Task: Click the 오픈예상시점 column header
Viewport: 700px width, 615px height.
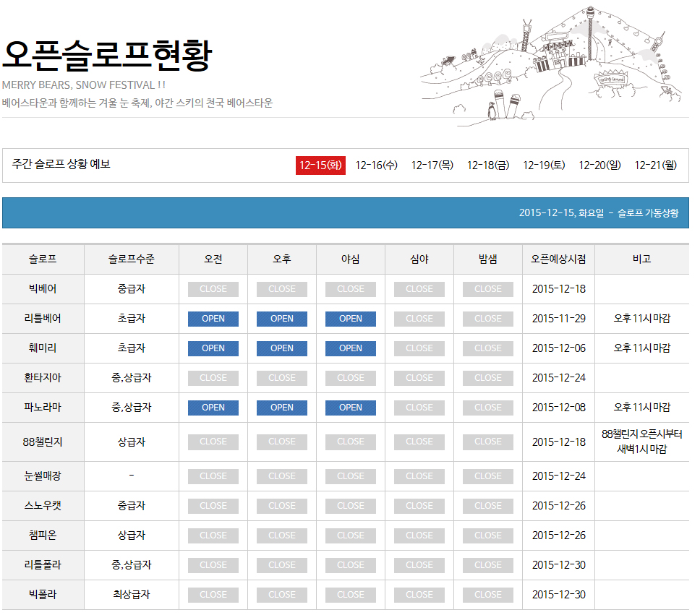Action: coord(558,259)
